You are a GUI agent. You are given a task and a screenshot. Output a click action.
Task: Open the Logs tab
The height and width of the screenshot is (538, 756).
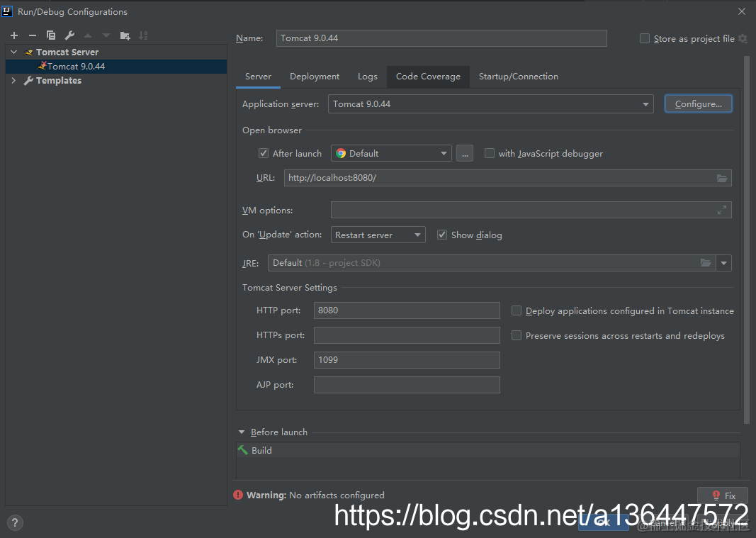[368, 77]
